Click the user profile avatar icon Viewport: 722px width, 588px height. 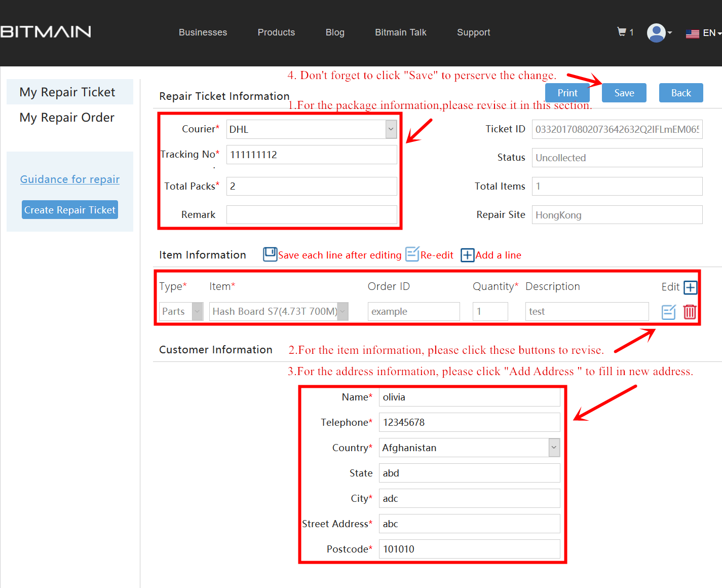click(656, 32)
